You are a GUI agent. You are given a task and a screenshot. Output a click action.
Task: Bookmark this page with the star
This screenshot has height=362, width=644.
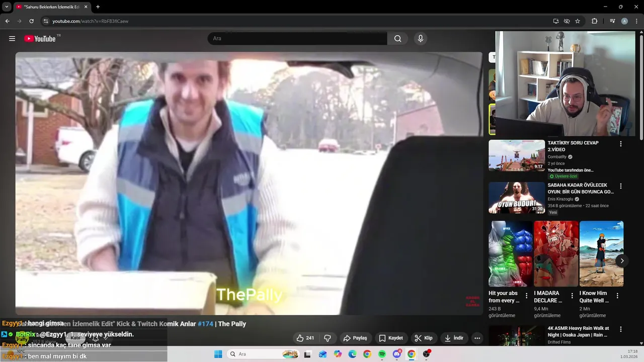pos(578,21)
